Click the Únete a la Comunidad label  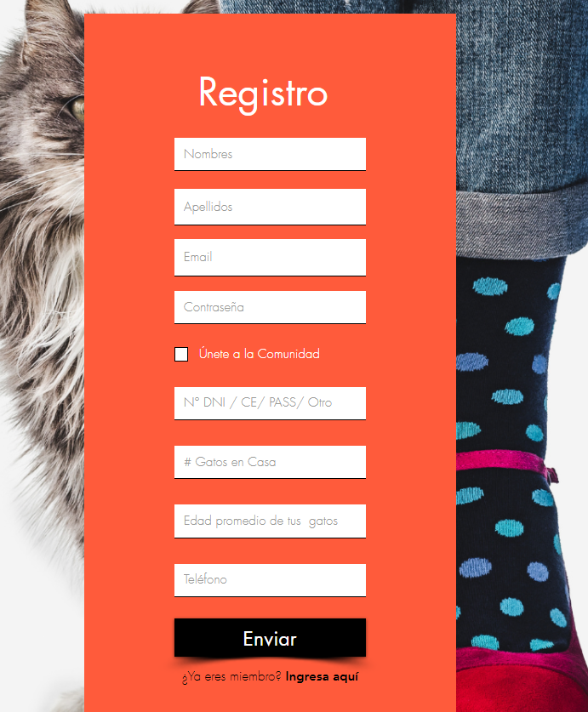[259, 354]
